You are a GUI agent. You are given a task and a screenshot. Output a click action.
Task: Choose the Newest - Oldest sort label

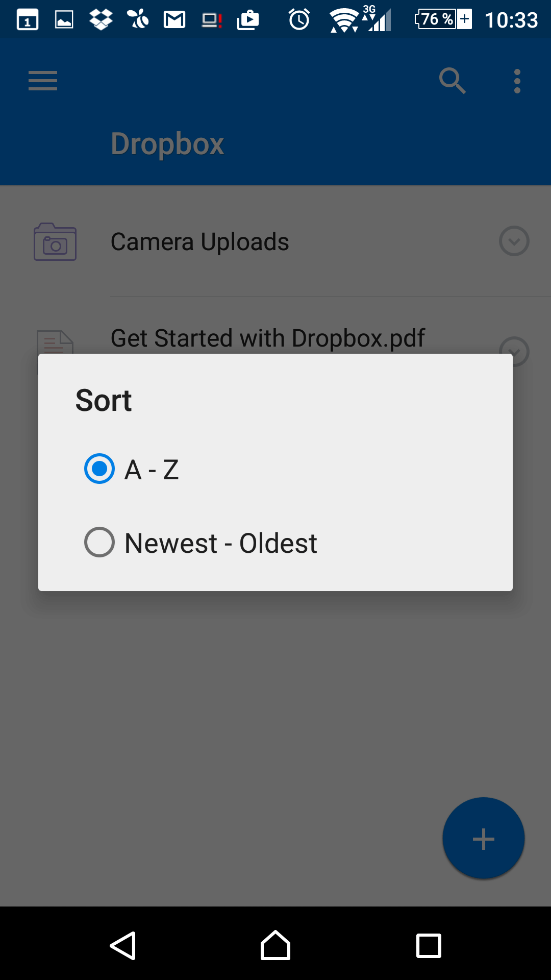click(x=221, y=543)
